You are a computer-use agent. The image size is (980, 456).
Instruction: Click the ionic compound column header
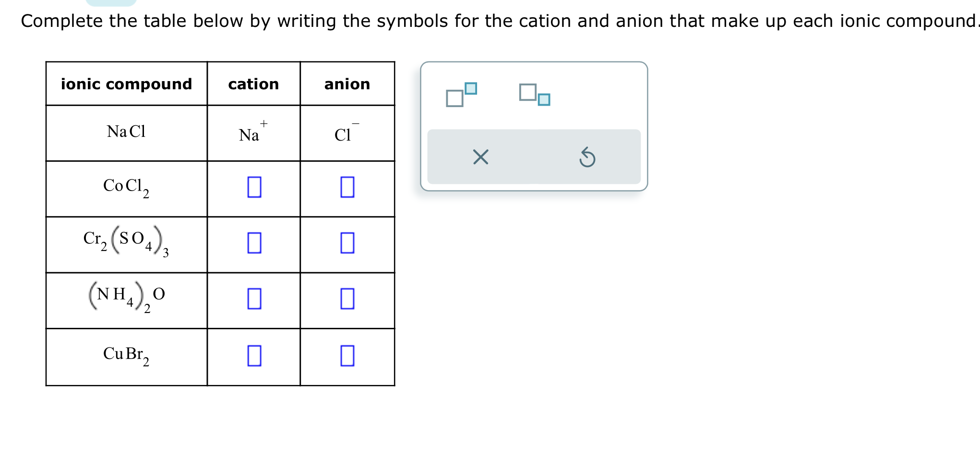click(127, 84)
